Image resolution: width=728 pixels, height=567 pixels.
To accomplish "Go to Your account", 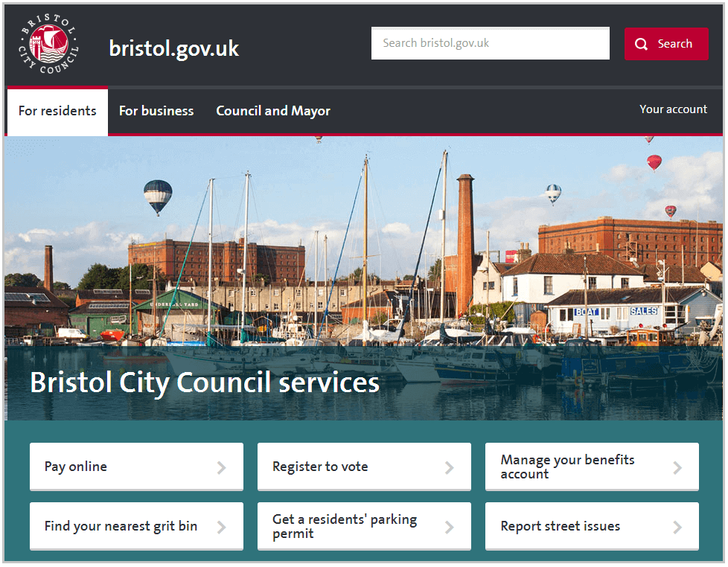I will 673,109.
